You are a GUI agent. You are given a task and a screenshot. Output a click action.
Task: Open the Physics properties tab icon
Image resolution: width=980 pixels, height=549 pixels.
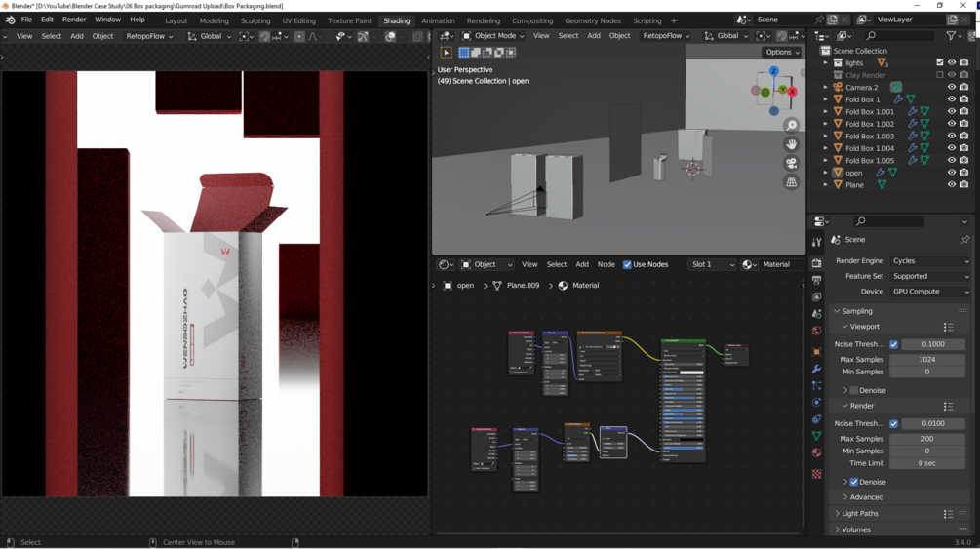[816, 402]
